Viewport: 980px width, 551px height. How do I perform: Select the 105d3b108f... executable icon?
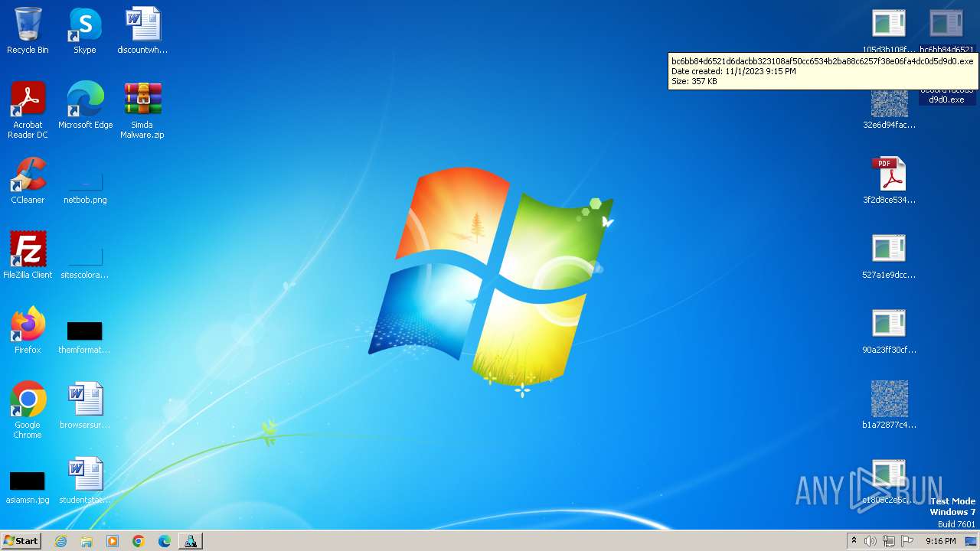coord(889,31)
